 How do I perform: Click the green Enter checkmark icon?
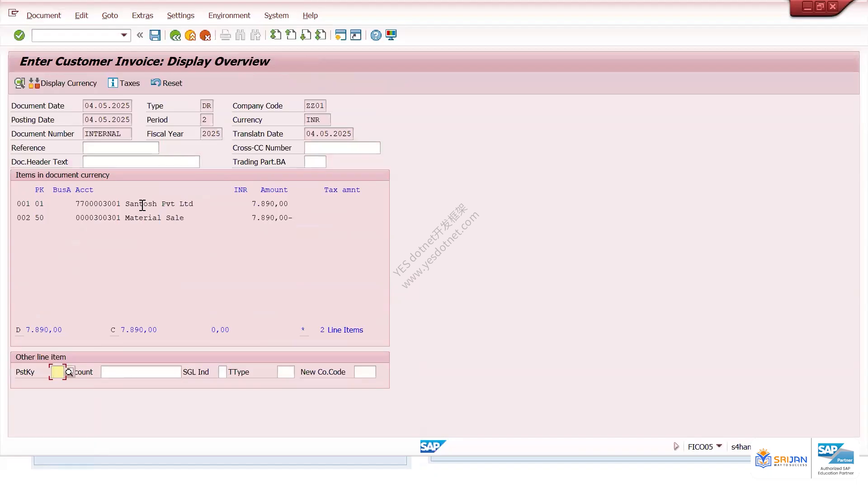[x=19, y=35]
